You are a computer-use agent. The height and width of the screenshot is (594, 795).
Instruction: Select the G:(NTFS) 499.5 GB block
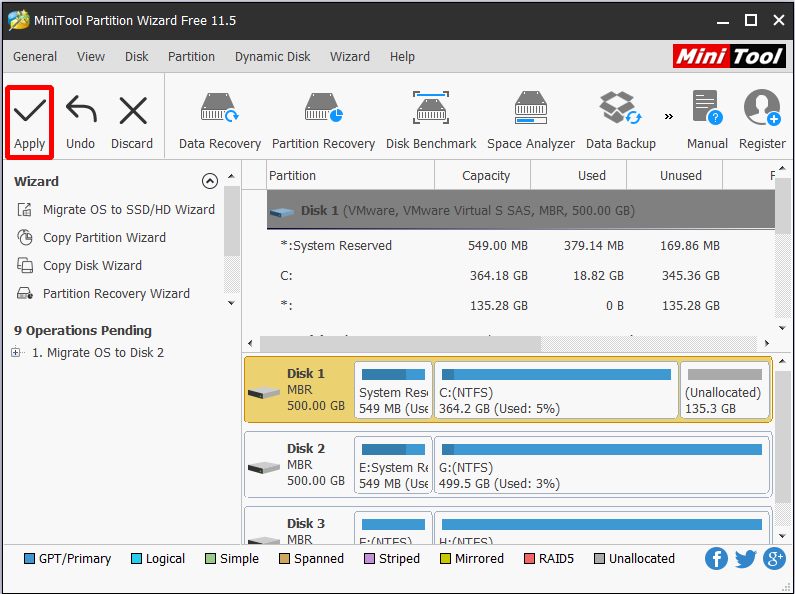pos(602,465)
